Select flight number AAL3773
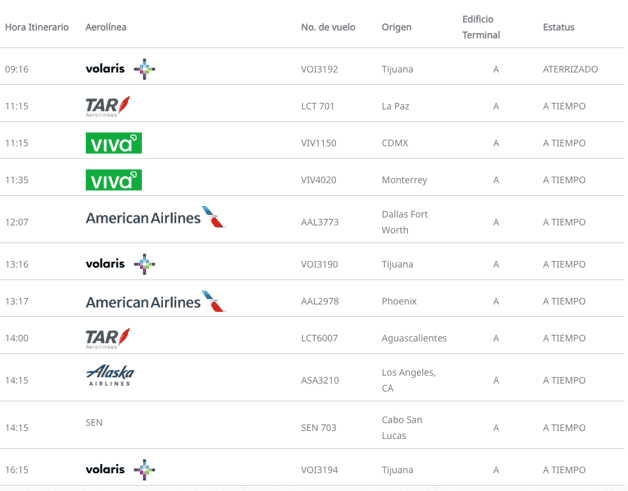 pyautogui.click(x=319, y=222)
